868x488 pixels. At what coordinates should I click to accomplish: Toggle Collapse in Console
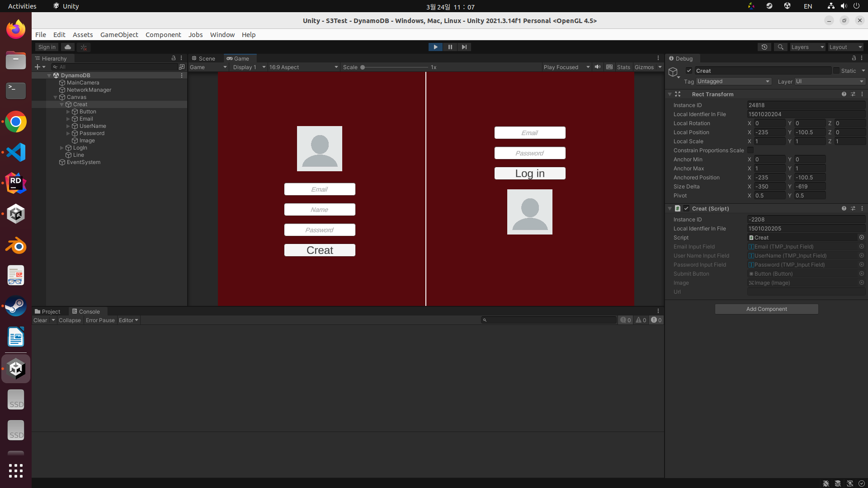[x=70, y=320]
